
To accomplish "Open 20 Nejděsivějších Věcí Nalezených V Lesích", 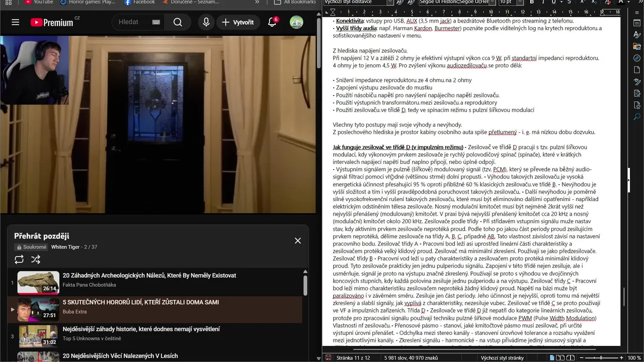I will 120,356.
